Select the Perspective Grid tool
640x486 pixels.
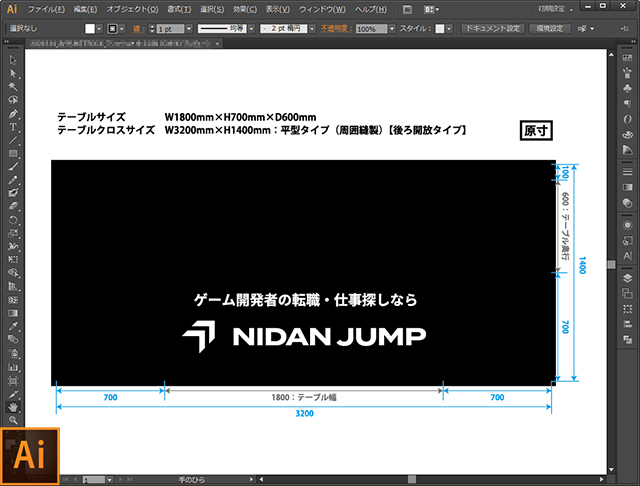tap(13, 286)
